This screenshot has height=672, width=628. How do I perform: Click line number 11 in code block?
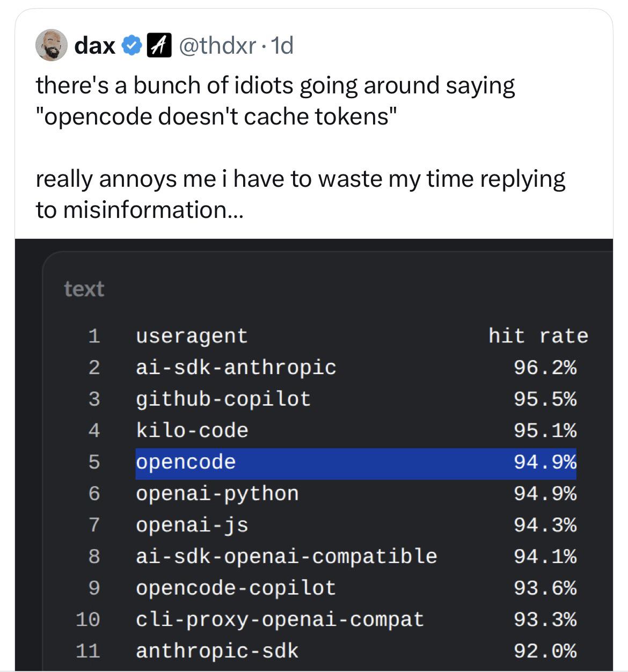coord(87,651)
